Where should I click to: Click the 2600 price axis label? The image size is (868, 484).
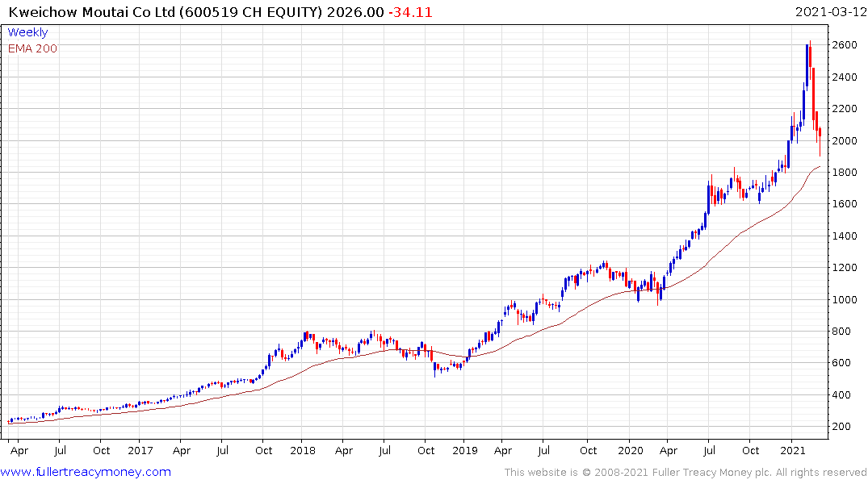tap(845, 45)
